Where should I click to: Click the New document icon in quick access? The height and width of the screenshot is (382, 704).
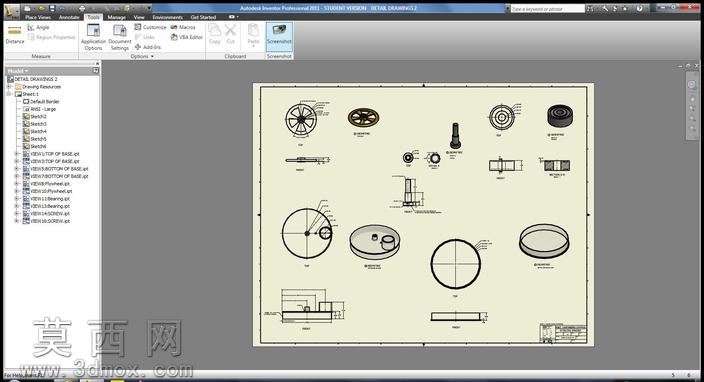point(28,9)
